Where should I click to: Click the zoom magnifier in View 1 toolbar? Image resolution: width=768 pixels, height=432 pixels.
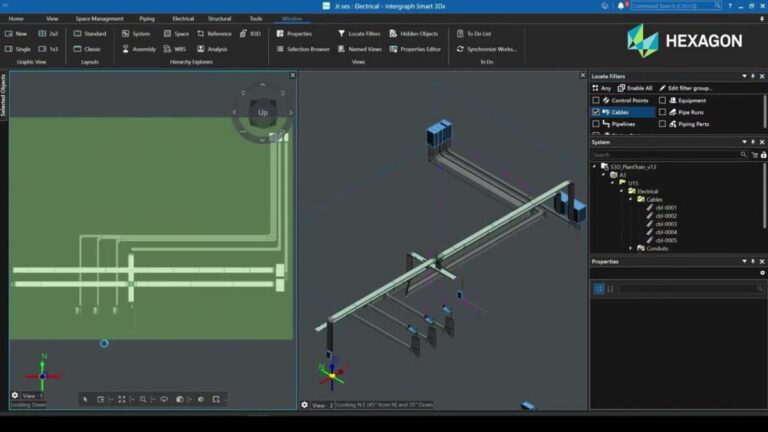(x=143, y=400)
